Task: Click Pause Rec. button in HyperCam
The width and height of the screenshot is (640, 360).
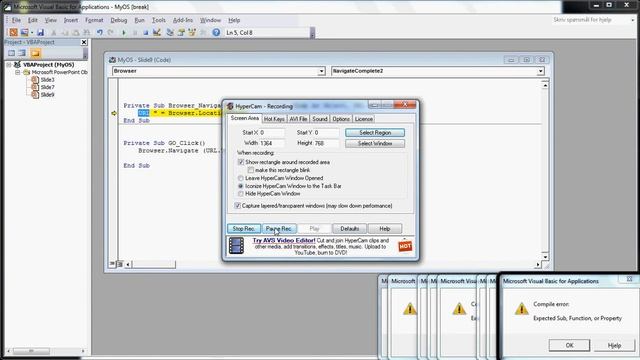Action: pos(279,229)
